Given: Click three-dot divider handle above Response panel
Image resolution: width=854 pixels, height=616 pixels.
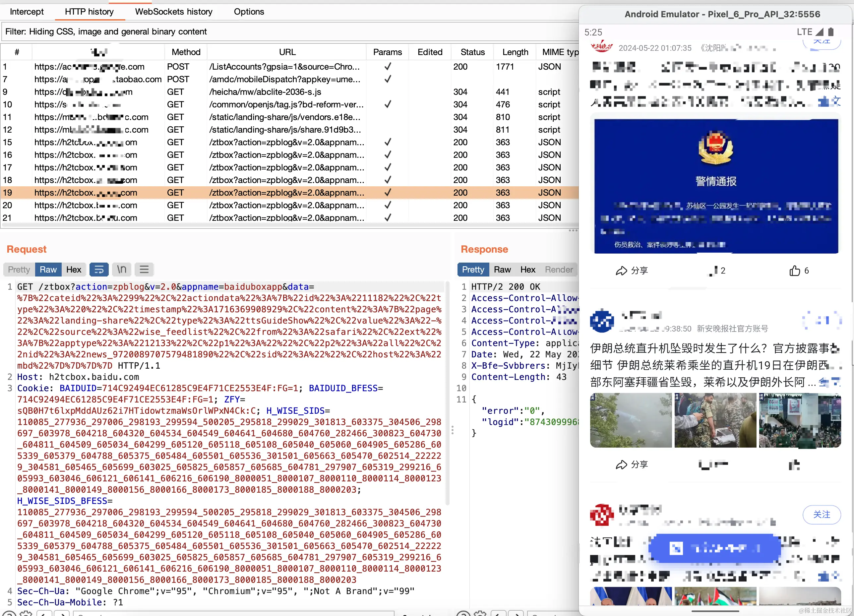Looking at the screenshot, I should tap(573, 230).
